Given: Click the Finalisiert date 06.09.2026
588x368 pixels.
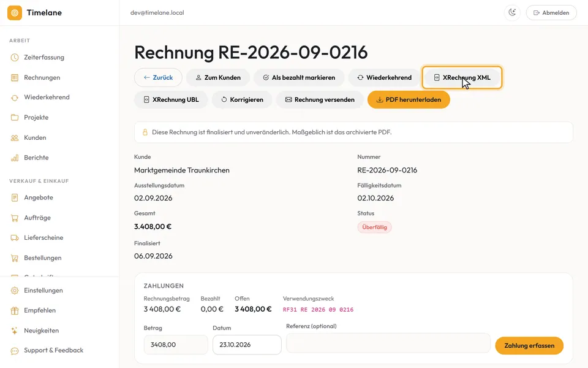Looking at the screenshot, I should coord(153,256).
